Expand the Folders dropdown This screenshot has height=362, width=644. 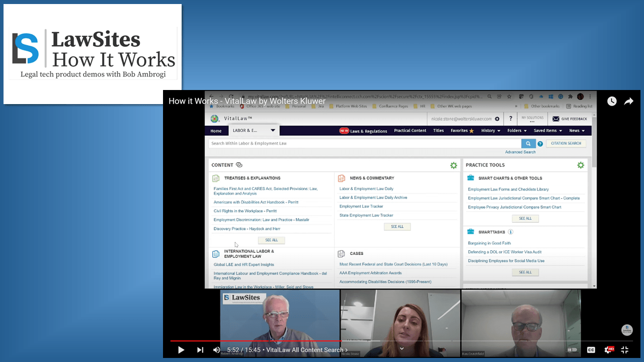[518, 131]
